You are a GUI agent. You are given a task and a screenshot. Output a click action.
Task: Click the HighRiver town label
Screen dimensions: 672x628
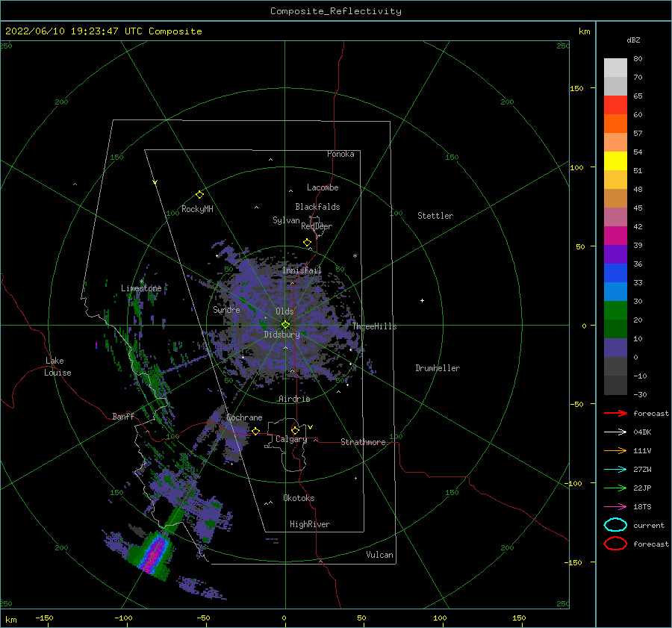point(310,524)
